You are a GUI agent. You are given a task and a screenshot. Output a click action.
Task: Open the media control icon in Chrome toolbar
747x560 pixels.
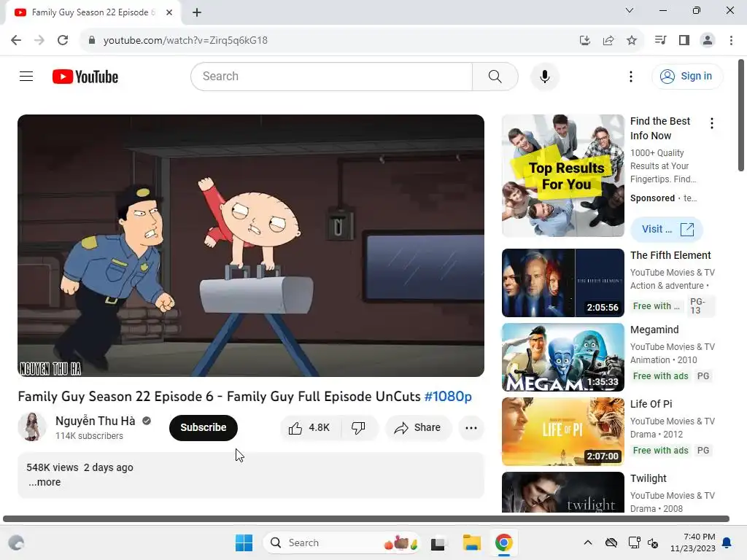point(660,40)
